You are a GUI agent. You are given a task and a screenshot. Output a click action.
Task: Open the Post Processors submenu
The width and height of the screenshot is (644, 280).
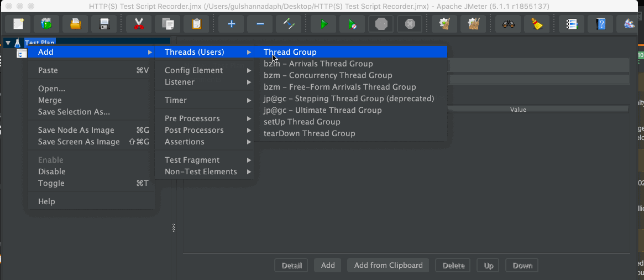pos(204,130)
